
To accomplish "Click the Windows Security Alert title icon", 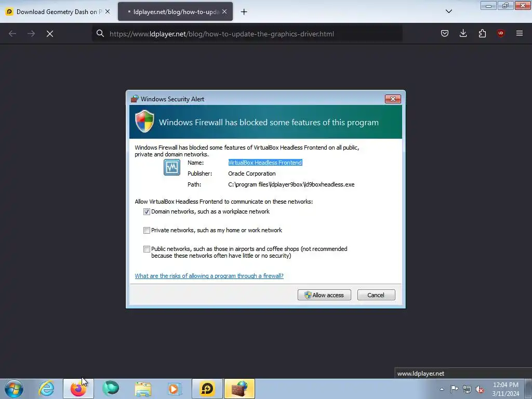I will pyautogui.click(x=135, y=99).
